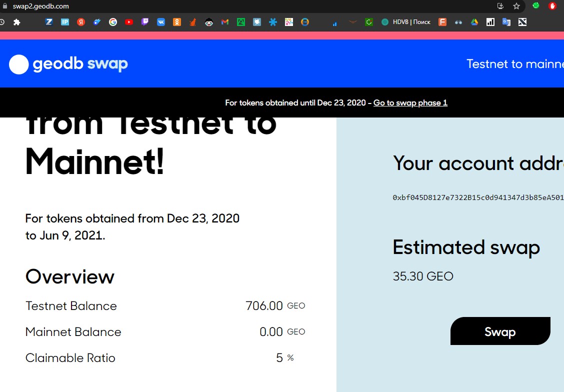Open the Google Drive bookmark
564x392 pixels.
tap(474, 22)
